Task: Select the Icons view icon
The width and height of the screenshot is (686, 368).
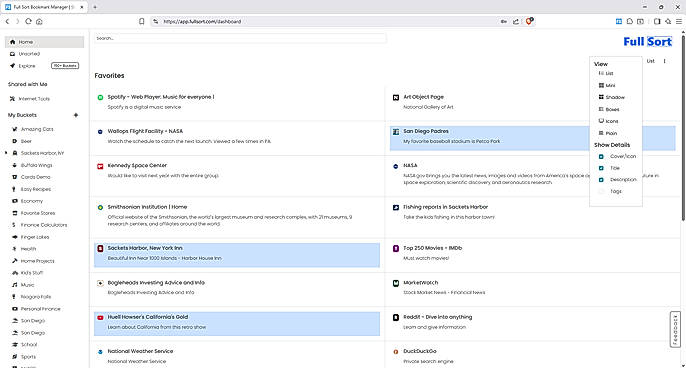Action: [x=601, y=121]
